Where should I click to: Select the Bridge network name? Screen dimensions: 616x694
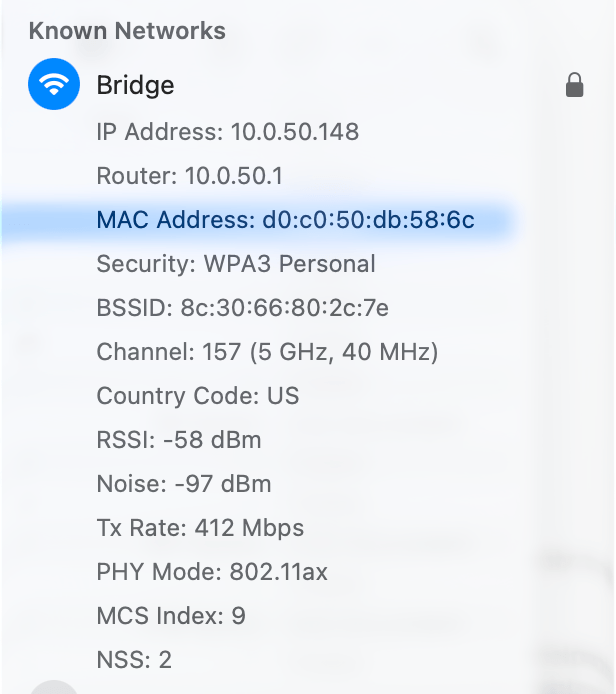pos(135,86)
